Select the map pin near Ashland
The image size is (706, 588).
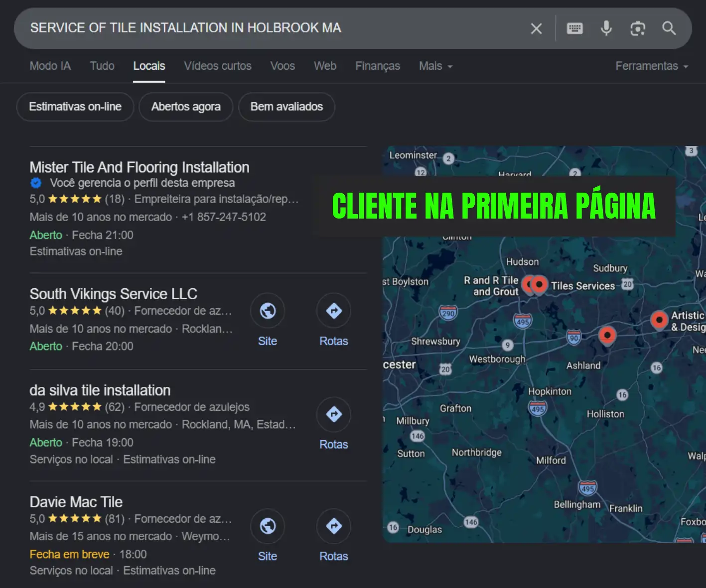click(607, 336)
